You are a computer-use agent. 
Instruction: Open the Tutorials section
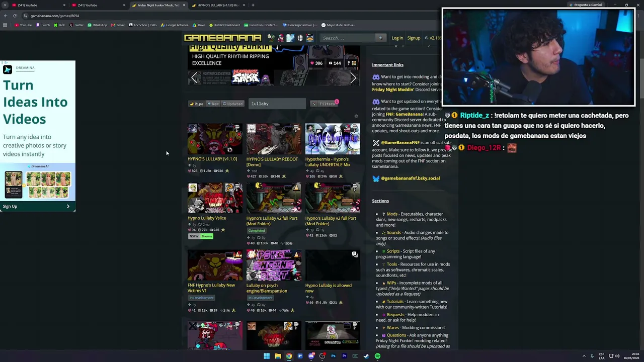click(395, 302)
